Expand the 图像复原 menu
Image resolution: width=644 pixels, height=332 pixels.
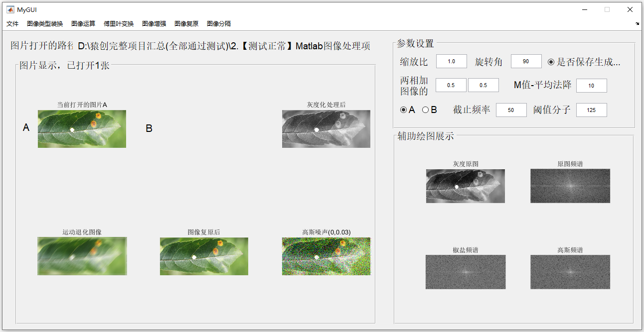(186, 23)
